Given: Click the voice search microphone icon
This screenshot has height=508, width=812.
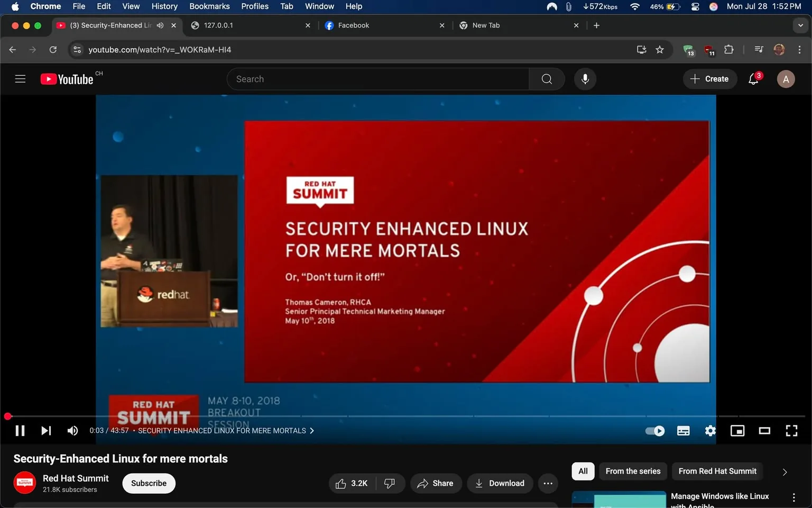Looking at the screenshot, I should [x=585, y=78].
